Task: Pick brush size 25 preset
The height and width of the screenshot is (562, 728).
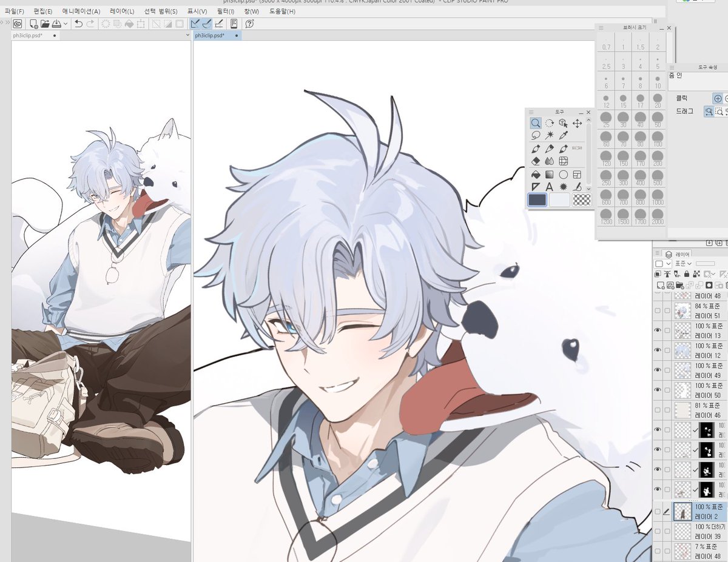Action: (x=607, y=119)
